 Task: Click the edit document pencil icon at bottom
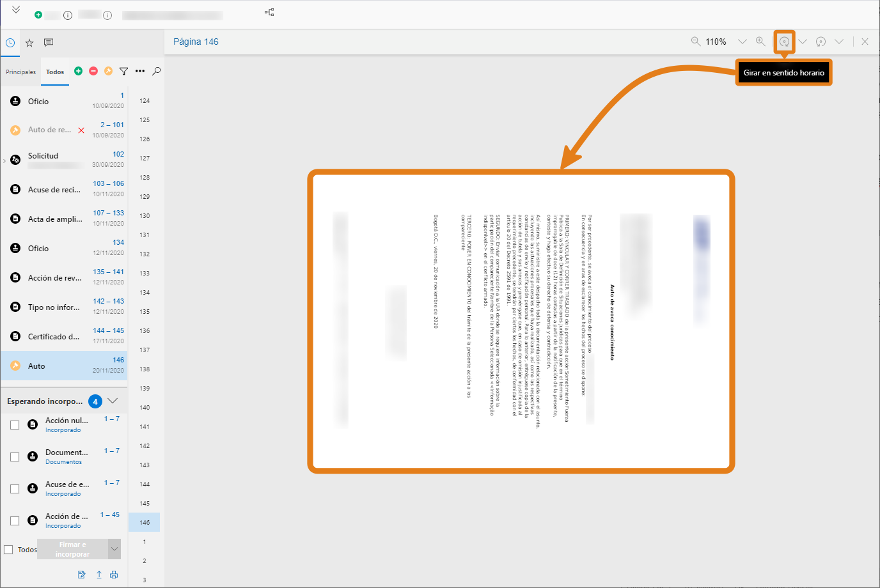tap(81, 575)
